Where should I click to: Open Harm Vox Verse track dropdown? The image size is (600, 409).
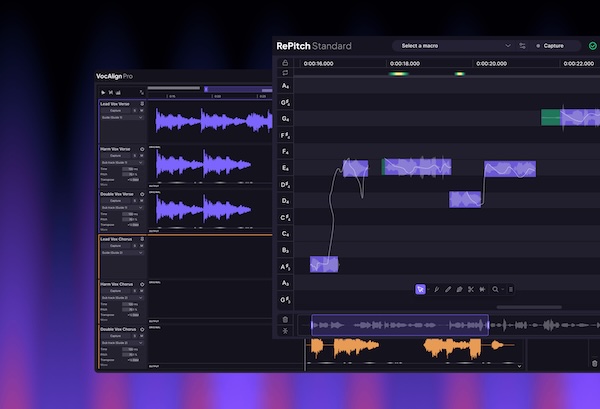click(x=122, y=163)
